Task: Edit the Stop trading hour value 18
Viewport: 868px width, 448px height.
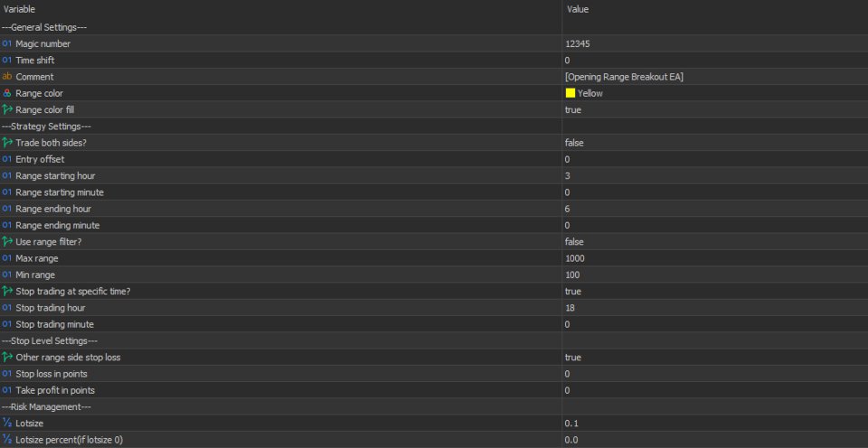Action: (571, 307)
